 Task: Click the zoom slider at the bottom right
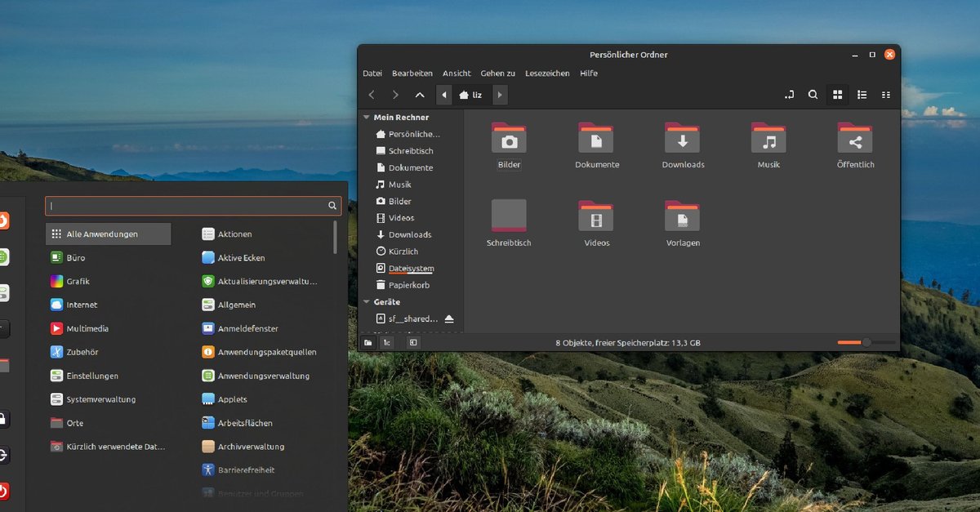tap(866, 343)
